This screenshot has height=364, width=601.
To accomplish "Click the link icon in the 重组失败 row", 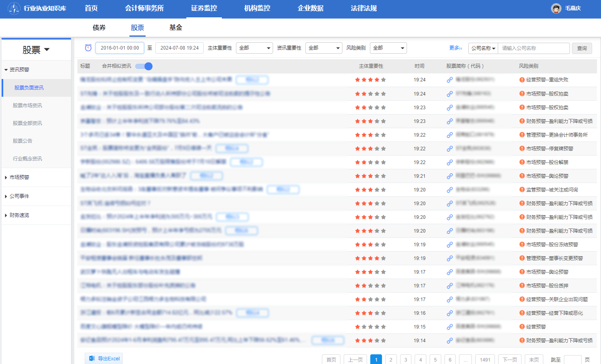I will (x=449, y=80).
